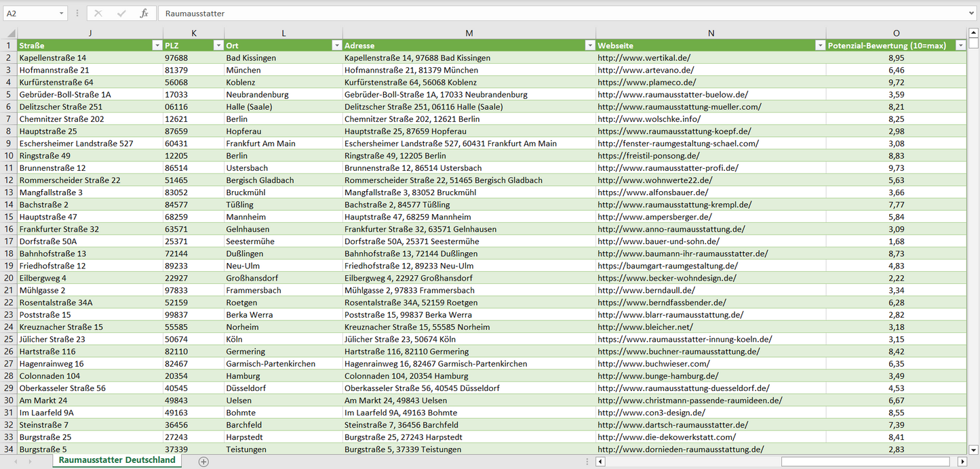Expand the formula bar with chevron

coord(972,14)
